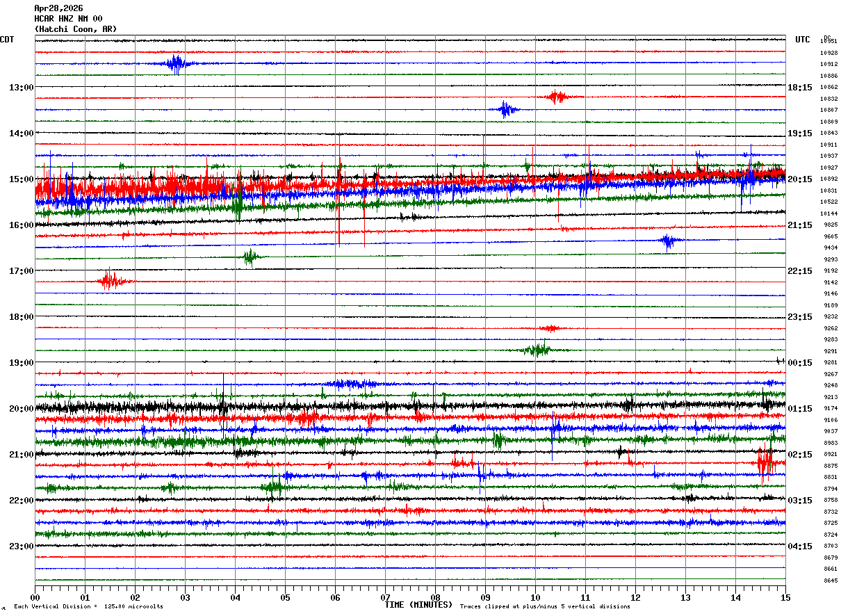
Task: Select the 19:00 CDT time label
Action: click(x=21, y=363)
